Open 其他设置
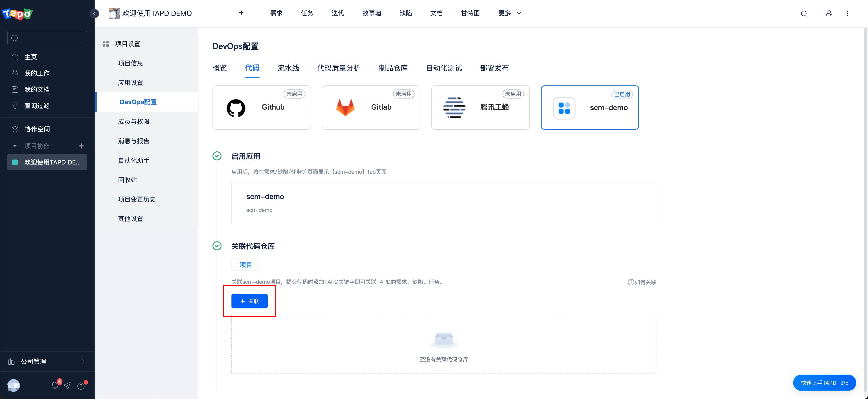 (x=130, y=219)
